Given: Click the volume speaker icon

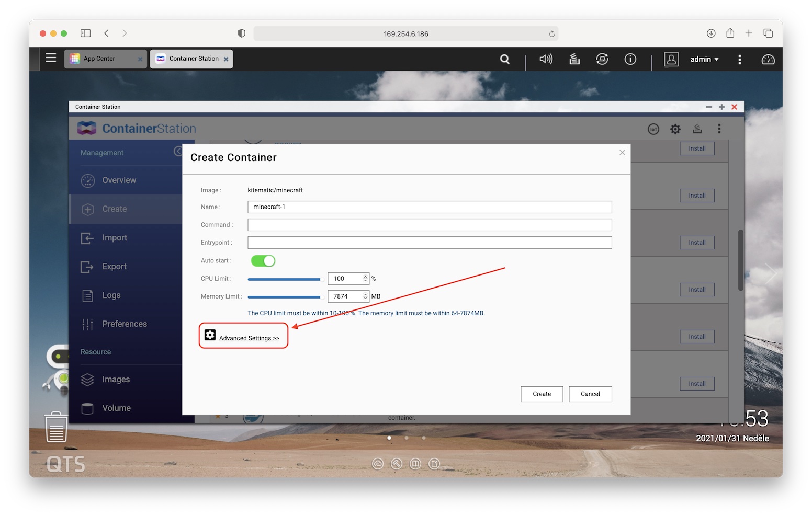Looking at the screenshot, I should coord(546,59).
